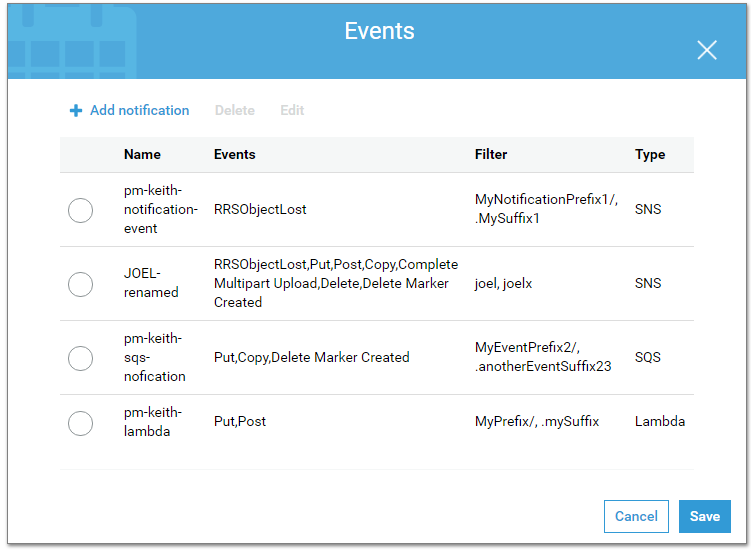Click the Cancel button
The width and height of the screenshot is (751, 550).
(x=636, y=516)
